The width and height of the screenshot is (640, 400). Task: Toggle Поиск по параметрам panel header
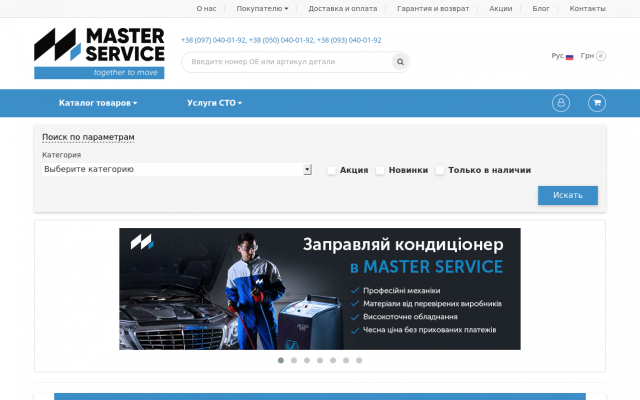[88, 137]
